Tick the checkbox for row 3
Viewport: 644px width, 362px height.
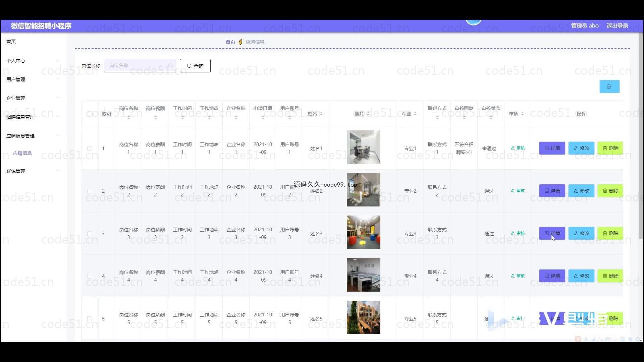tap(90, 233)
